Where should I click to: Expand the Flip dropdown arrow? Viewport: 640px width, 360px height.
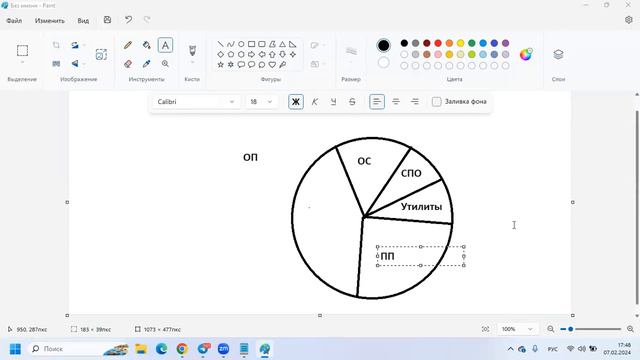tap(84, 64)
